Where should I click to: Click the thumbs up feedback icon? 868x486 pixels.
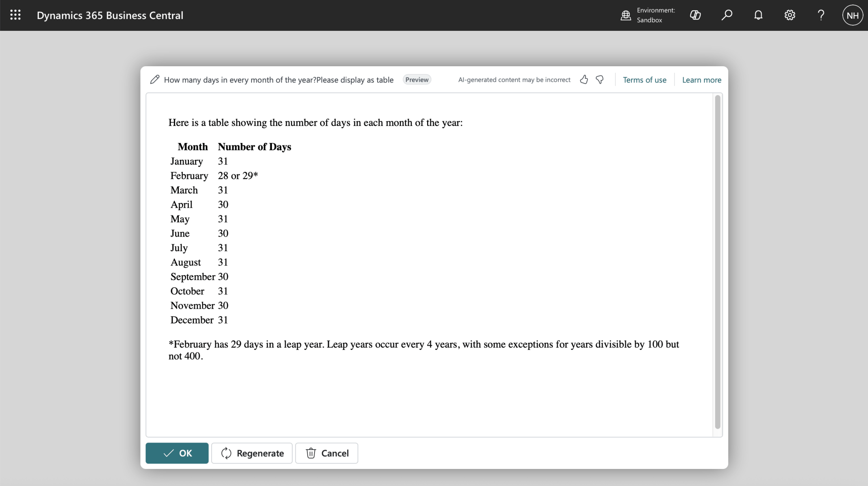click(584, 80)
